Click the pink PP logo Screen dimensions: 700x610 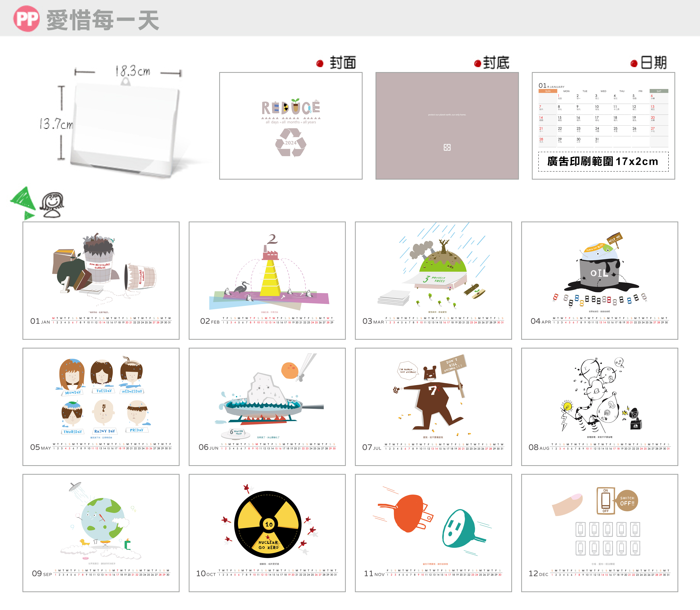(x=26, y=19)
